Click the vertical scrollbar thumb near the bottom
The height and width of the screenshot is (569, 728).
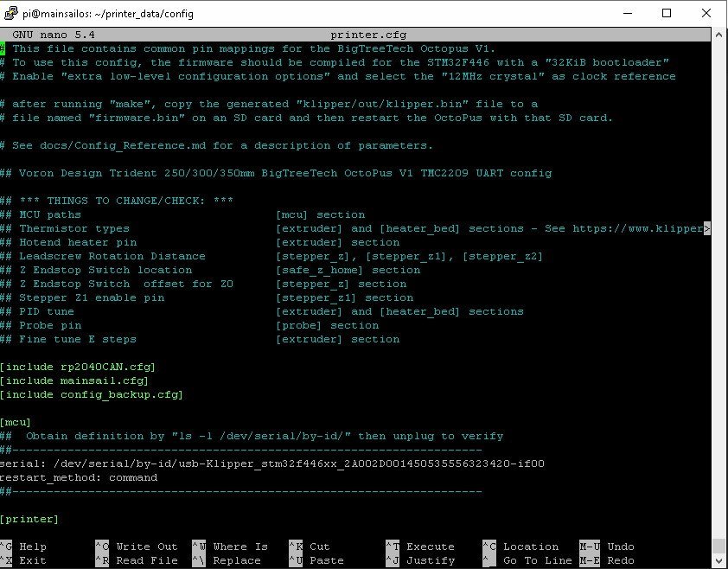coord(719,546)
